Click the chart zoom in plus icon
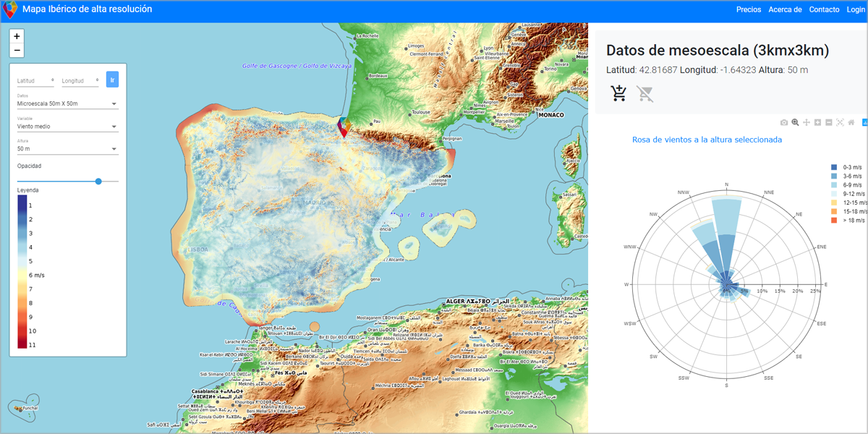 (x=817, y=123)
